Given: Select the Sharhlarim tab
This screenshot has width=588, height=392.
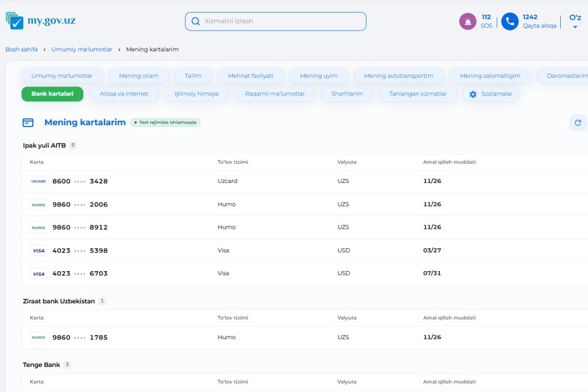Looking at the screenshot, I should click(347, 94).
